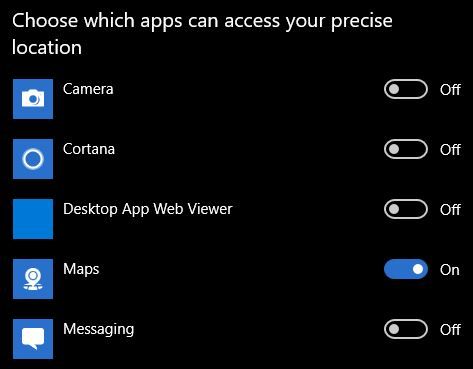473x369 pixels.
Task: Click the Off text beside Cortana toggle
Action: (450, 150)
